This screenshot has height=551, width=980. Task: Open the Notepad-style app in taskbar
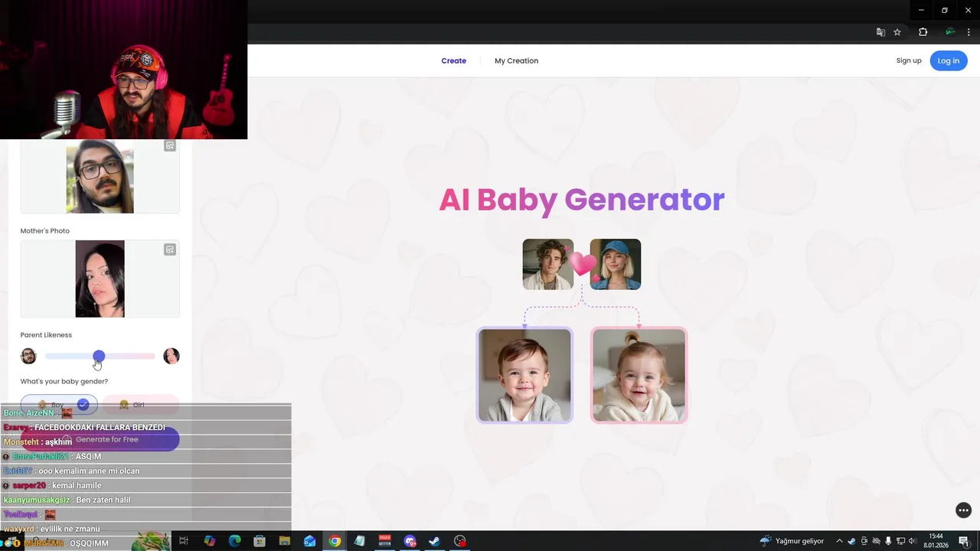coord(359,541)
